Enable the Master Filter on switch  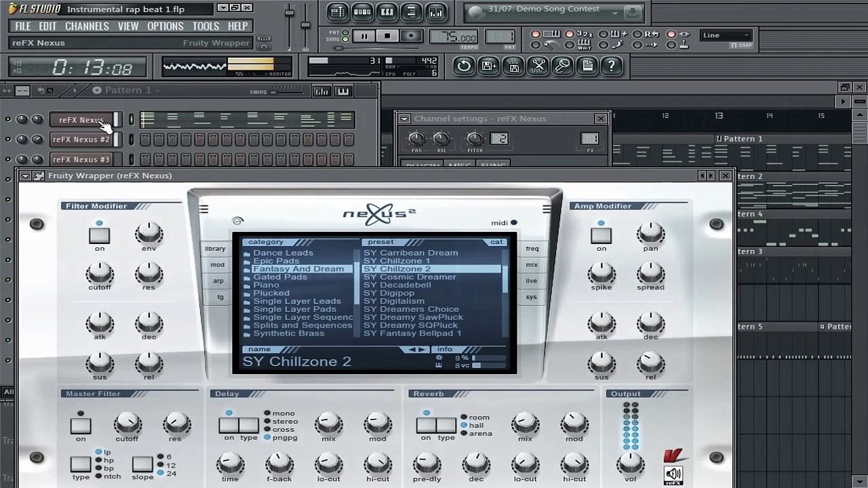81,426
